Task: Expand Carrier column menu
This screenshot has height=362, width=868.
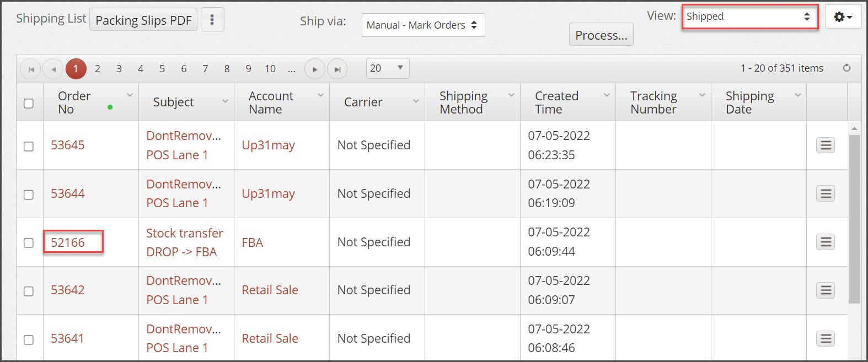Action: click(x=416, y=101)
